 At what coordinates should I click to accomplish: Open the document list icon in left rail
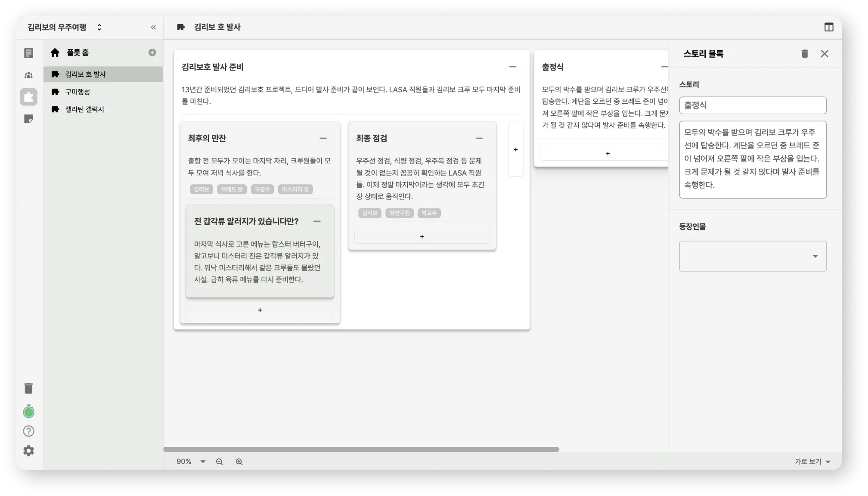28,53
